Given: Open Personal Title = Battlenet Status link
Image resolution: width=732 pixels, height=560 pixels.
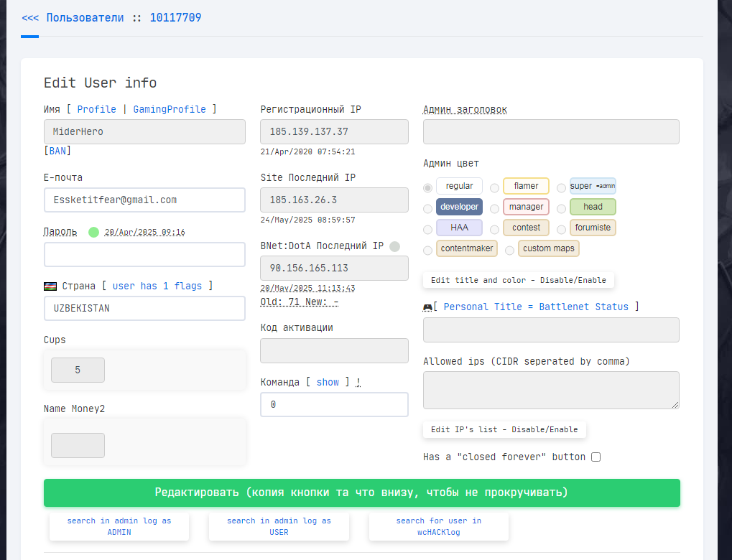Looking at the screenshot, I should pos(536,307).
